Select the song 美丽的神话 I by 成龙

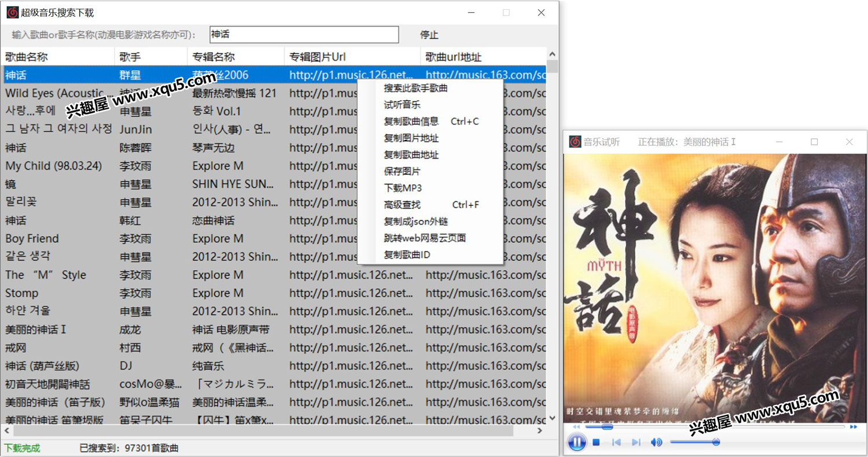click(x=36, y=329)
